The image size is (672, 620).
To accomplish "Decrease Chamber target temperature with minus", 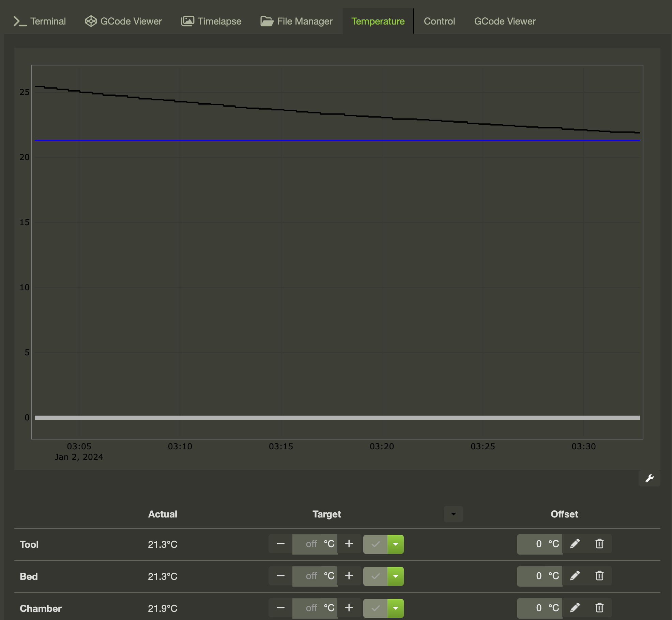I will pos(280,608).
